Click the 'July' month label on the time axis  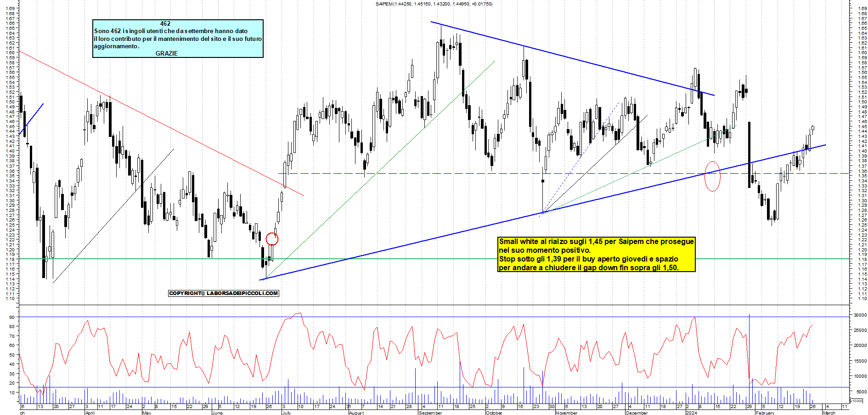tap(286, 413)
